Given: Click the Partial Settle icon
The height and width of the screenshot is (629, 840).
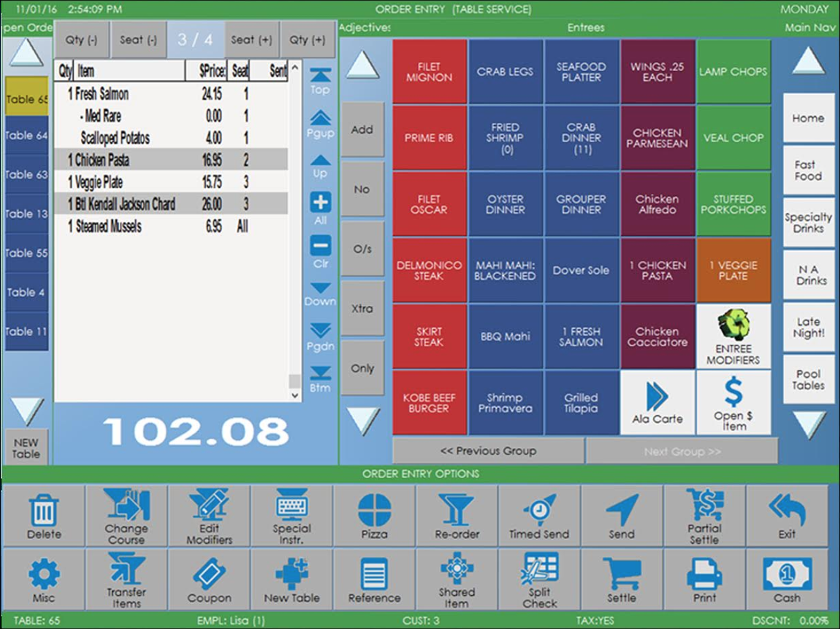Looking at the screenshot, I should tap(705, 505).
